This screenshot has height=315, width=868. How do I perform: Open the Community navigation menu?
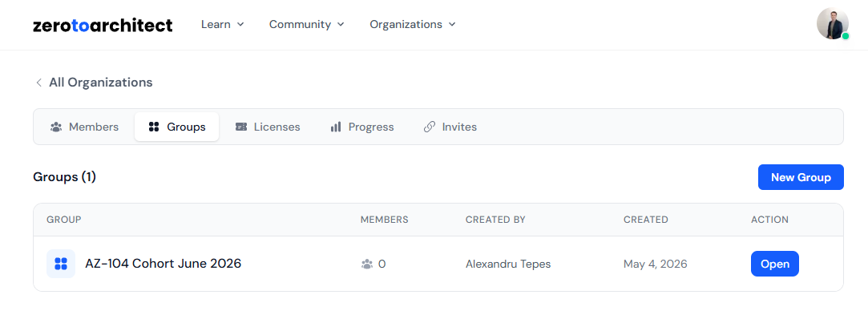307,24
